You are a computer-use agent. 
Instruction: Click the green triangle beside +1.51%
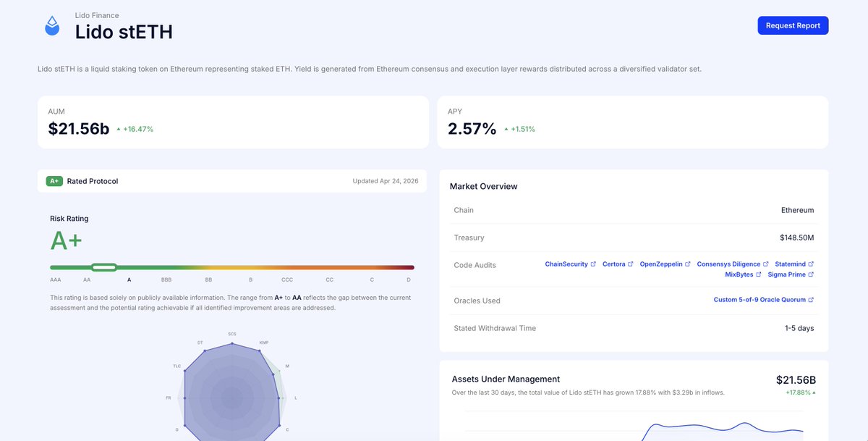pos(506,129)
